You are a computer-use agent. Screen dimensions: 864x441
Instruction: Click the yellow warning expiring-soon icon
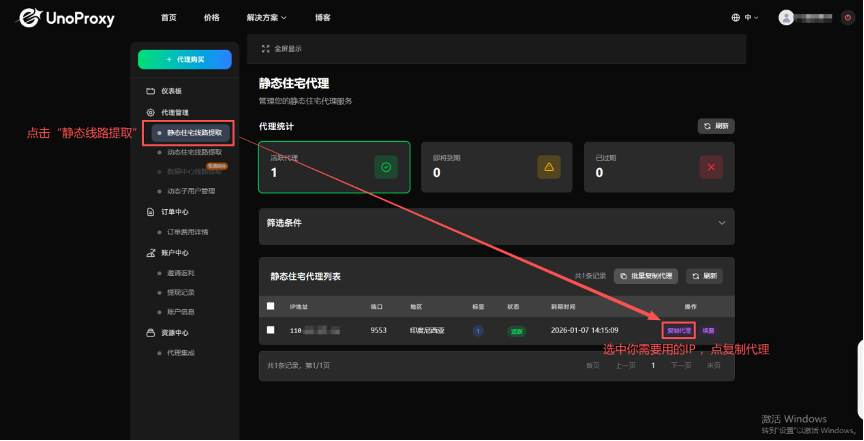548,166
